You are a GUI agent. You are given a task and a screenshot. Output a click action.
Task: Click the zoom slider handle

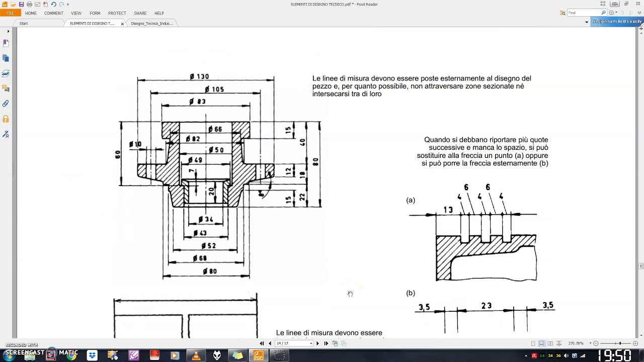coord(620,343)
